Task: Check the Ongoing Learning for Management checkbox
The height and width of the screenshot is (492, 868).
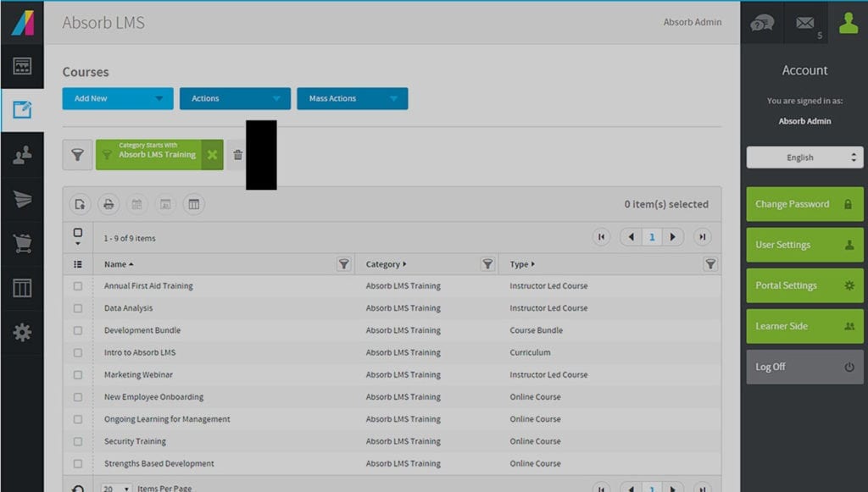Action: point(77,419)
